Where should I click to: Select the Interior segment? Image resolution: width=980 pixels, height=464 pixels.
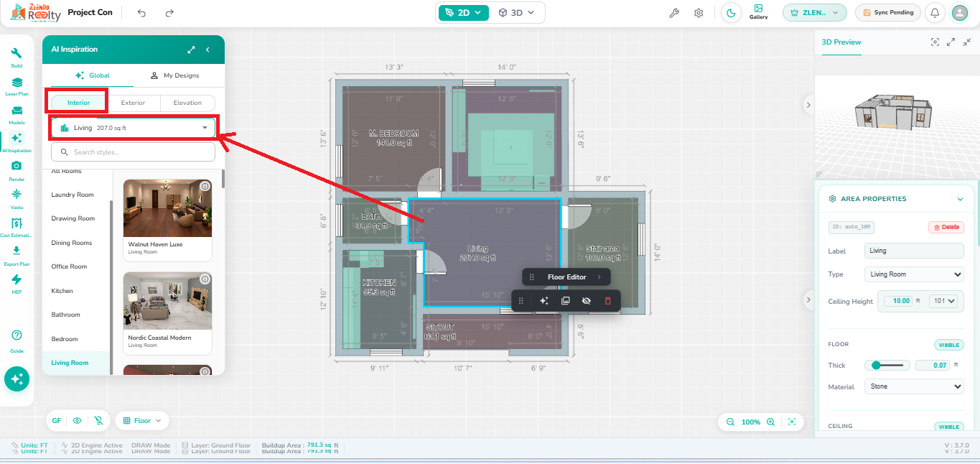click(79, 103)
